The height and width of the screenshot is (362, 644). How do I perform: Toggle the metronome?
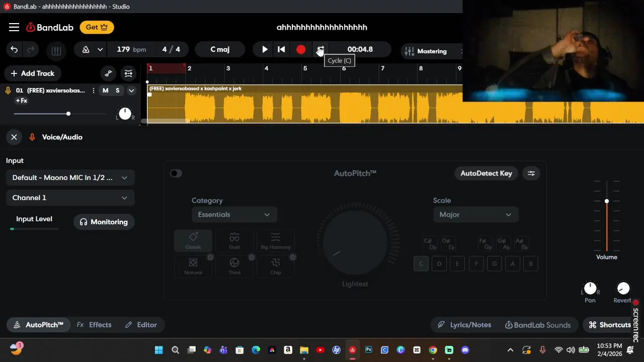(86, 49)
